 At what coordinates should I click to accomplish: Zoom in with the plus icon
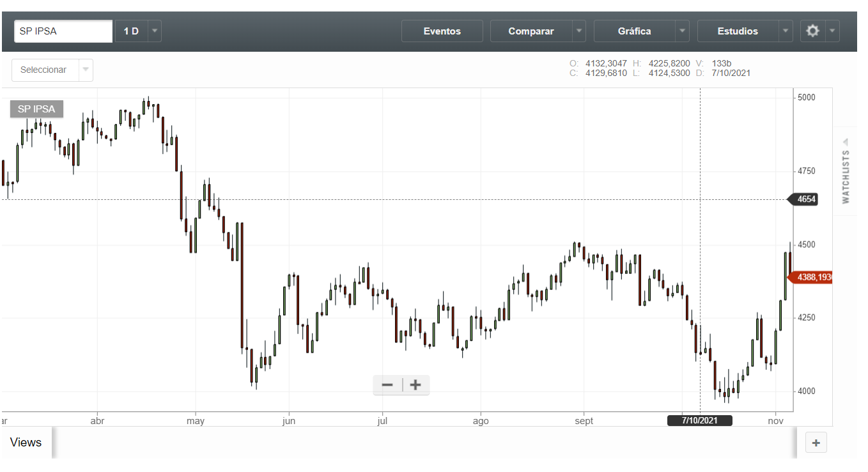click(x=415, y=384)
